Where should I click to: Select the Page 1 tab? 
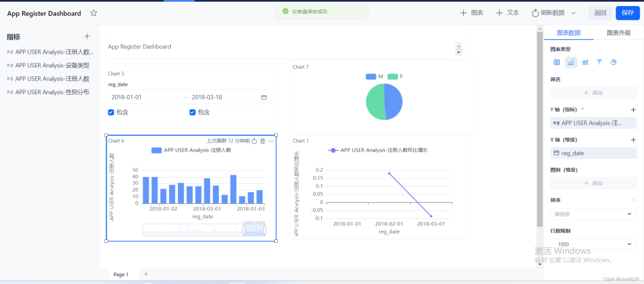pos(120,274)
